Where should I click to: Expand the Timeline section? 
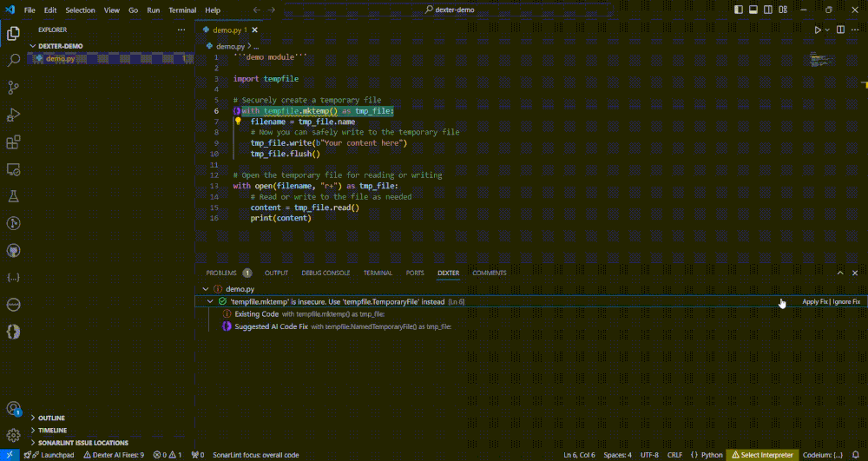52,430
